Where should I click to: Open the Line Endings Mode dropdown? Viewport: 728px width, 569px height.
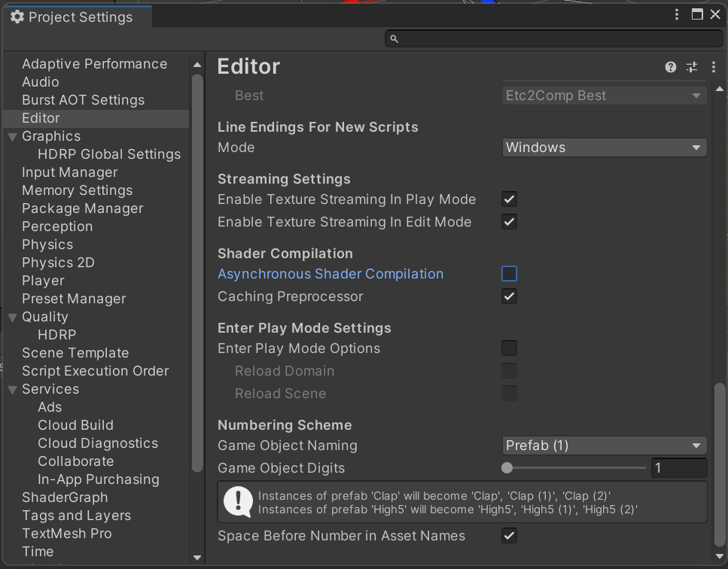coord(604,148)
